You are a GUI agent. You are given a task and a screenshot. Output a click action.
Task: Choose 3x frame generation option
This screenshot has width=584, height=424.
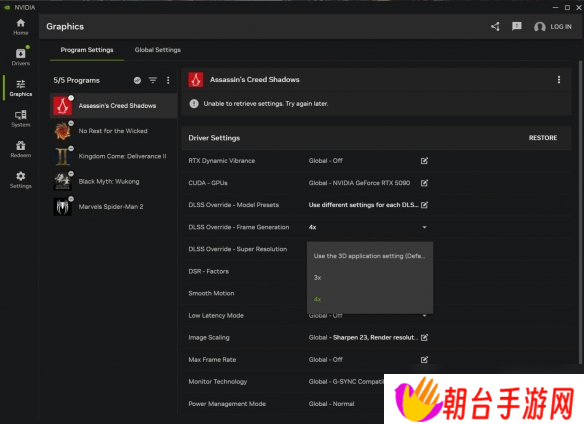coord(370,278)
